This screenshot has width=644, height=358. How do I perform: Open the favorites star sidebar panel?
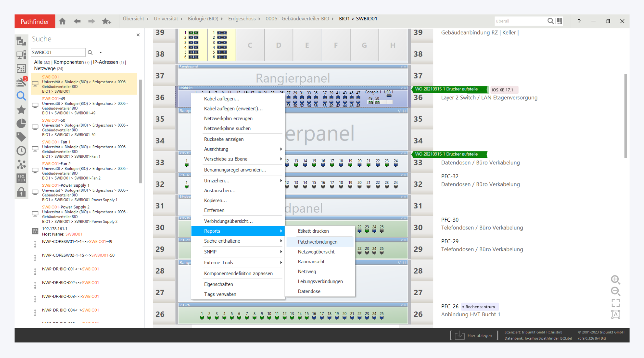[x=21, y=110]
